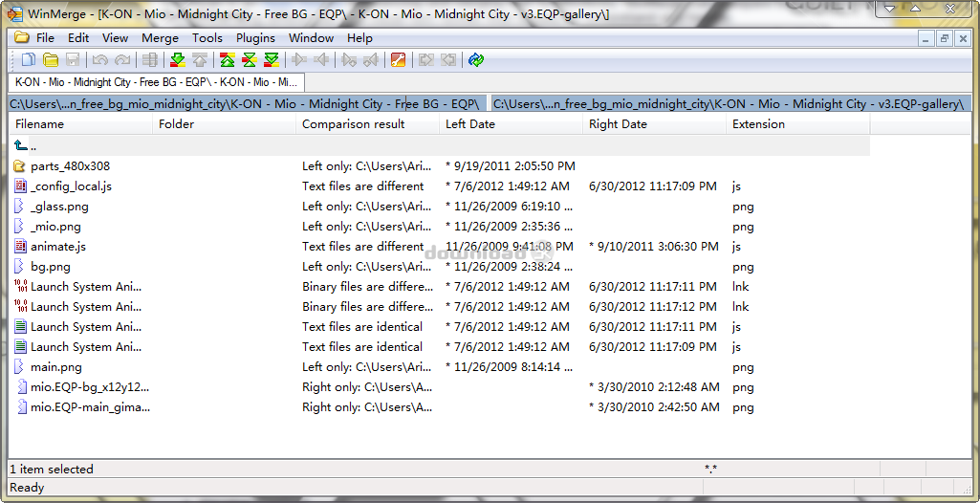The height and width of the screenshot is (503, 980).
Task: Jump to first difference toolbar icon
Action: [228, 60]
